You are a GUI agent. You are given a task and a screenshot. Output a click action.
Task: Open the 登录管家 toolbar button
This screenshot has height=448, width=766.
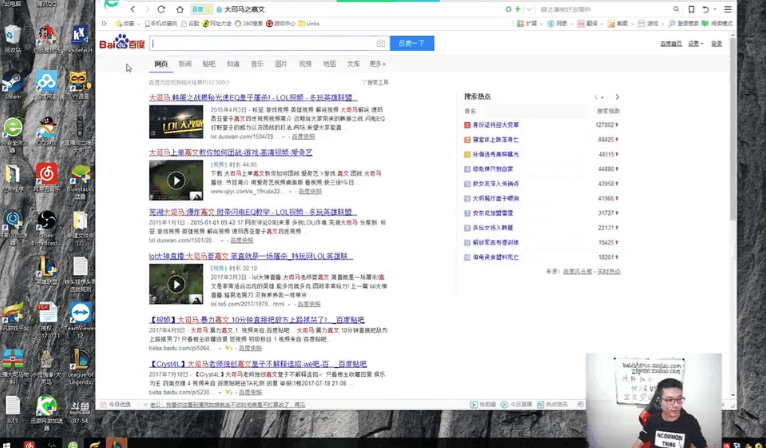[x=684, y=23]
